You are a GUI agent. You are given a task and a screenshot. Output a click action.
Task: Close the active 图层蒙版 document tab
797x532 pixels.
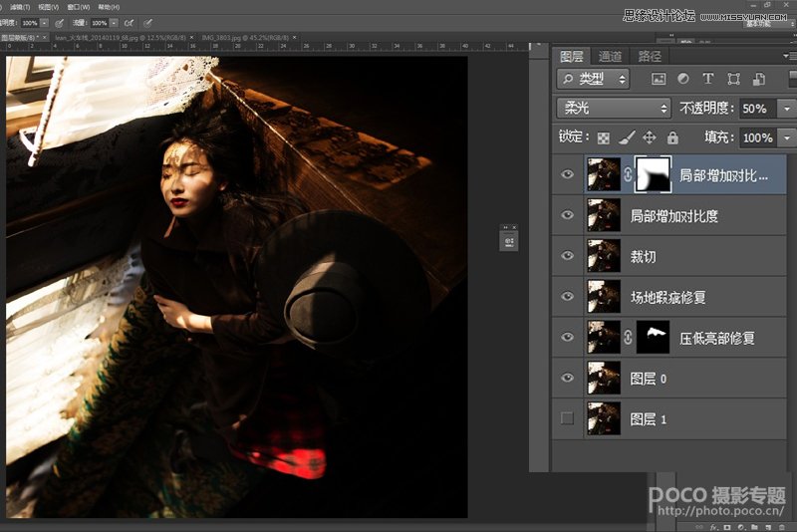point(44,38)
